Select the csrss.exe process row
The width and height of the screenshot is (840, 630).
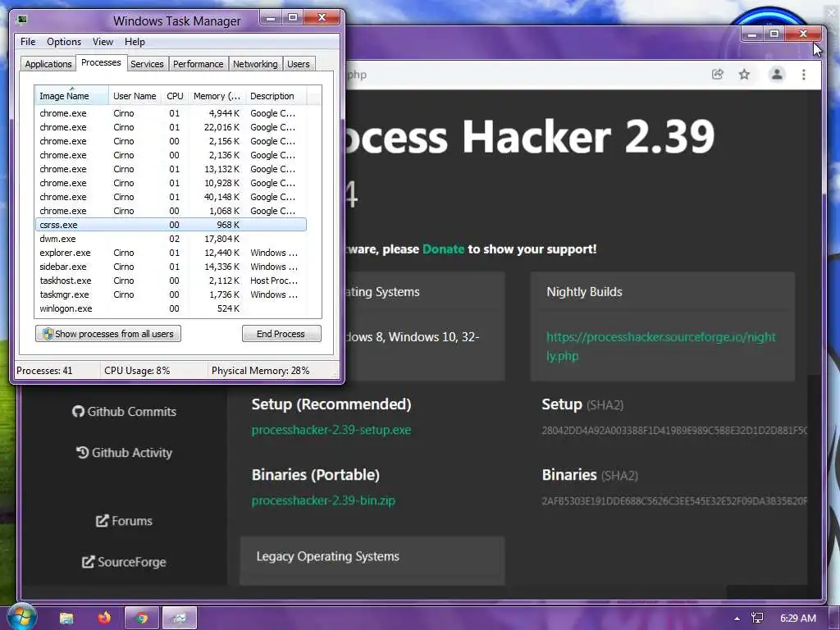click(x=171, y=225)
